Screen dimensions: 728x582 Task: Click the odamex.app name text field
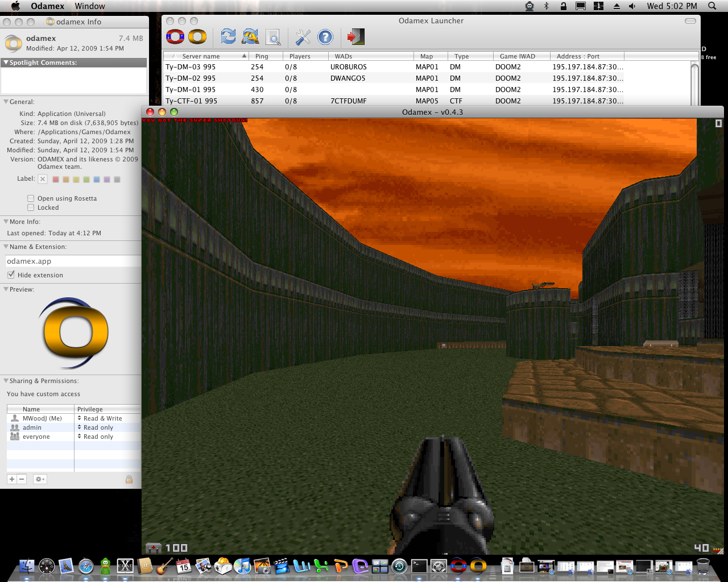(72, 261)
